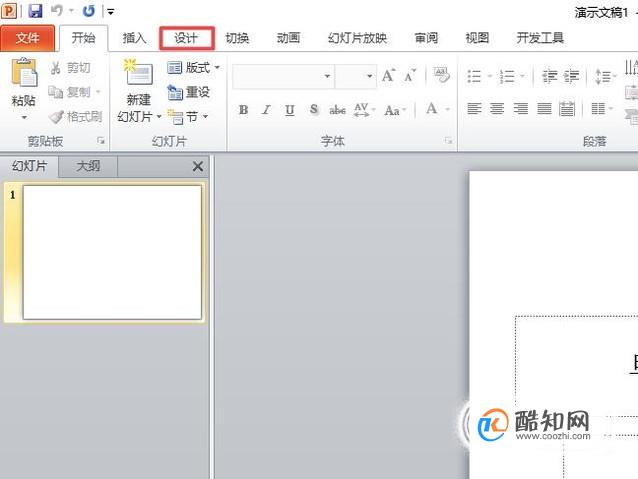
Task: Click the 重设 (Reset) slide button
Action: coord(188,92)
